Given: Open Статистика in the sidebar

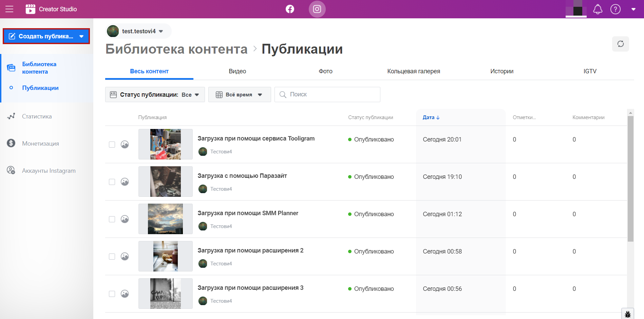Looking at the screenshot, I should [x=37, y=116].
